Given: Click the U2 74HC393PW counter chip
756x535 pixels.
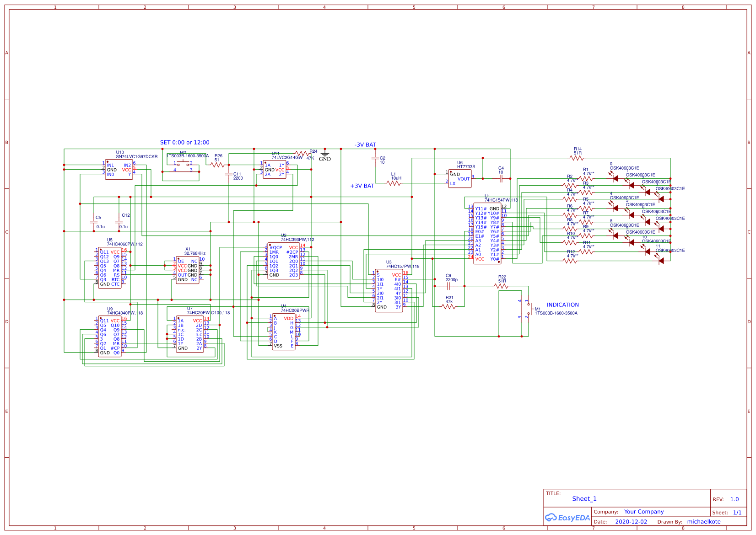Looking at the screenshot, I should 283,261.
